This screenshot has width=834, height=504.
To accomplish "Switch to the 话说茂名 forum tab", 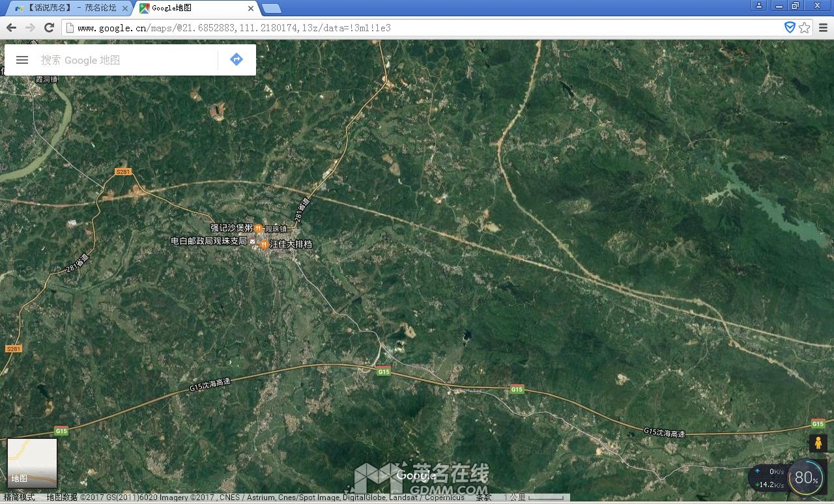I will (65, 8).
